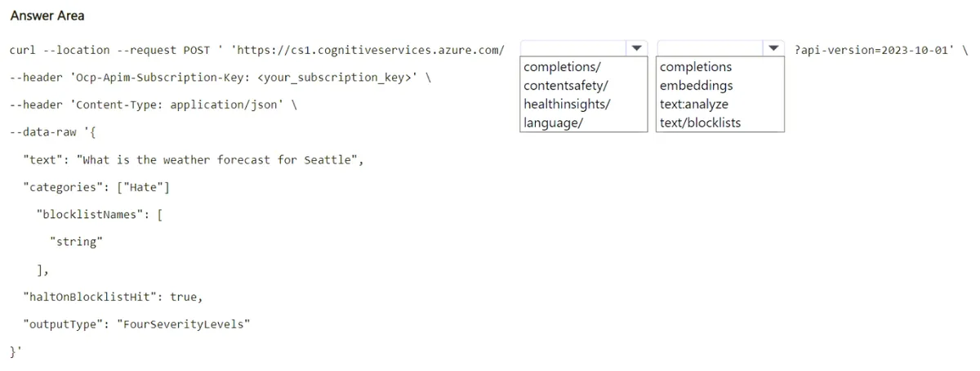The width and height of the screenshot is (980, 371).
Task: Click the first dropdown's empty selection field
Action: point(573,48)
